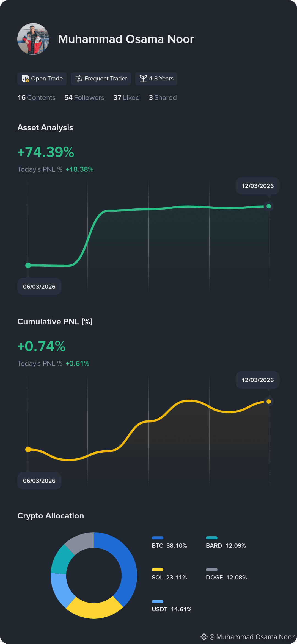Viewport: 297px width, 644px height.
Task: Click the Frequent Trader tag
Action: point(101,79)
